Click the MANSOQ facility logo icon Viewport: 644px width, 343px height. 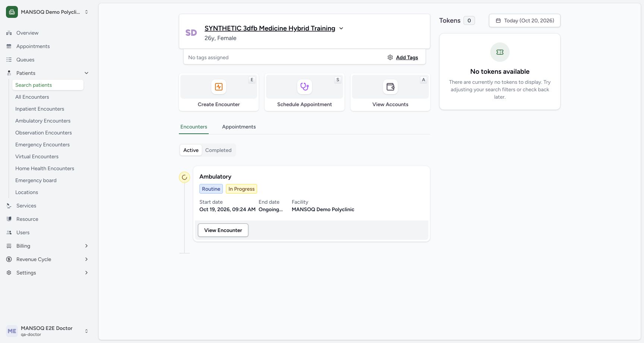tap(12, 12)
